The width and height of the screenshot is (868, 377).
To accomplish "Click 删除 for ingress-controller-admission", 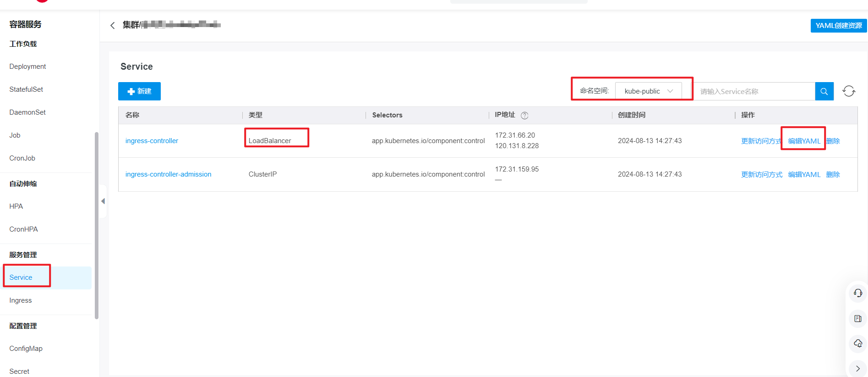I will tap(833, 175).
